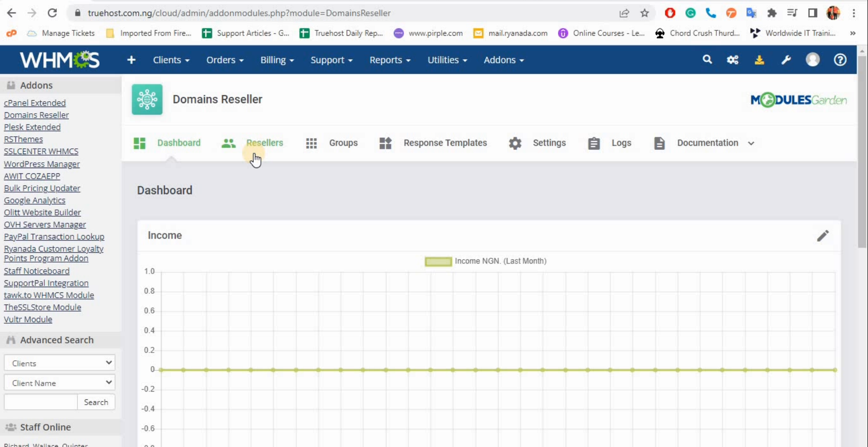
Task: Click the Response Templates icon
Action: tap(386, 143)
